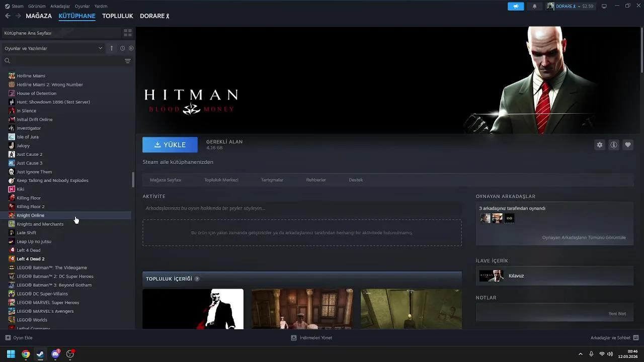Open the first Hitman artwork community thumbnail

[x=193, y=309]
